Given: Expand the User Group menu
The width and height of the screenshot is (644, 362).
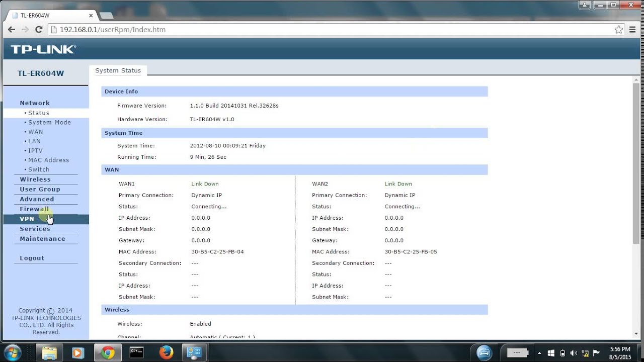Looking at the screenshot, I should point(40,190).
